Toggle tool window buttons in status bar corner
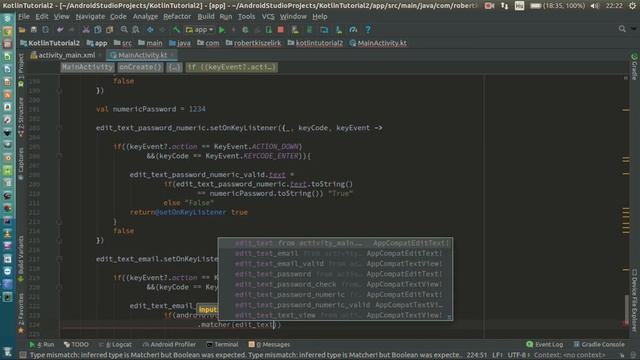 23,355
